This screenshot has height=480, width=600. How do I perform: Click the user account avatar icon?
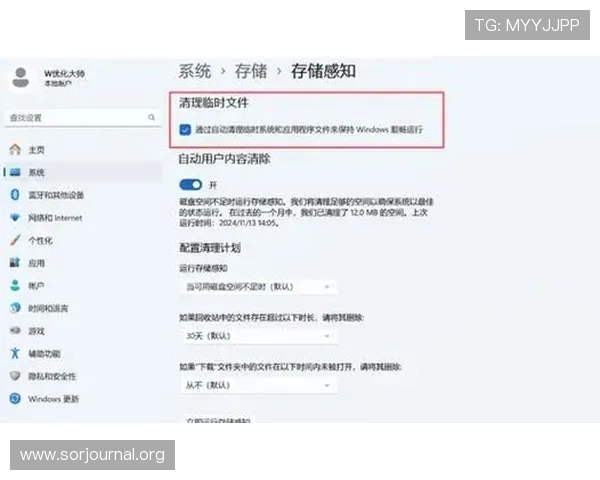tap(21, 77)
